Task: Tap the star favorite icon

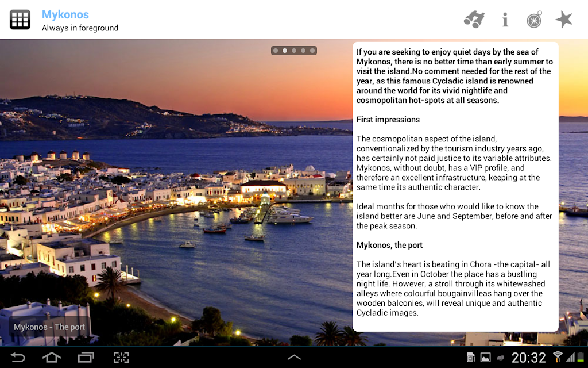Action: coord(564,19)
